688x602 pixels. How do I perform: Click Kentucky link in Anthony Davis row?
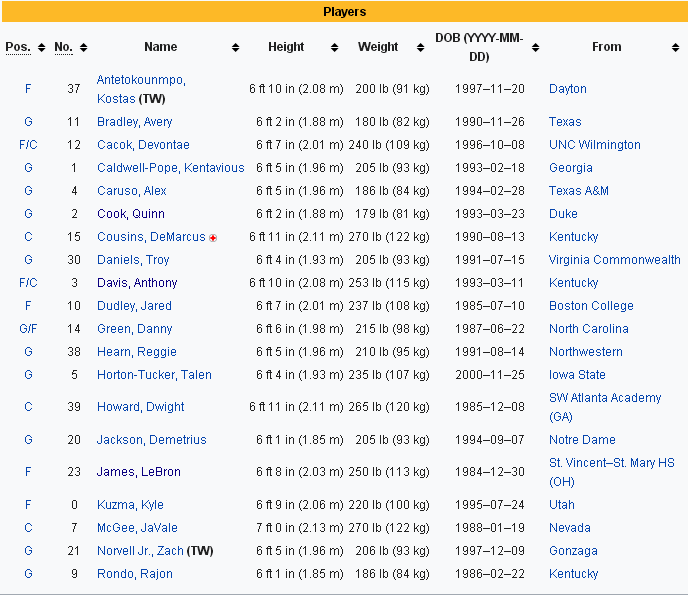pyautogui.click(x=573, y=283)
